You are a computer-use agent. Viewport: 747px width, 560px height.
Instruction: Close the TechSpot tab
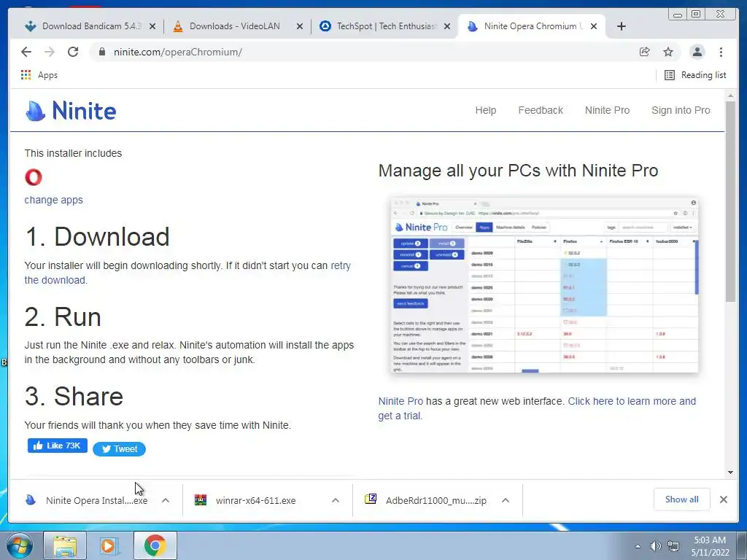point(447,26)
